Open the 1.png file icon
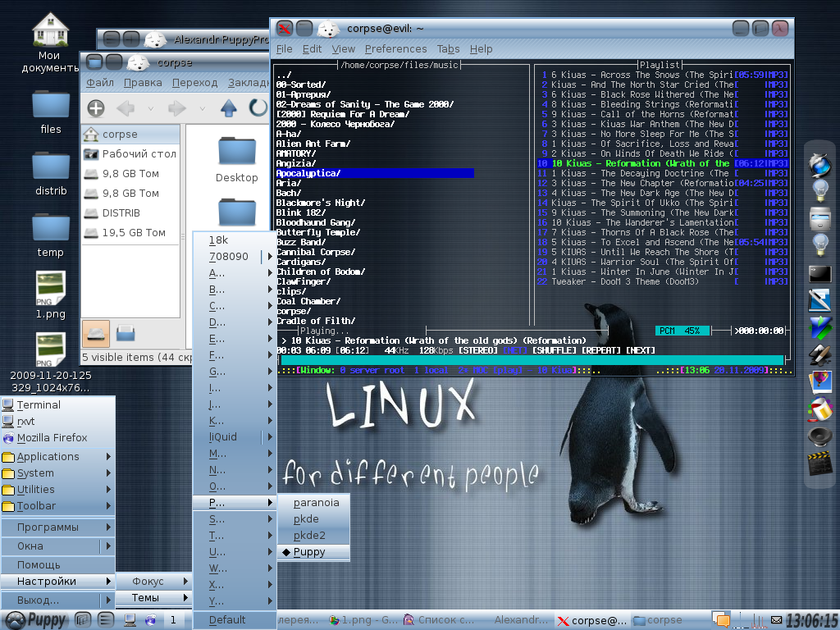 pyautogui.click(x=50, y=288)
